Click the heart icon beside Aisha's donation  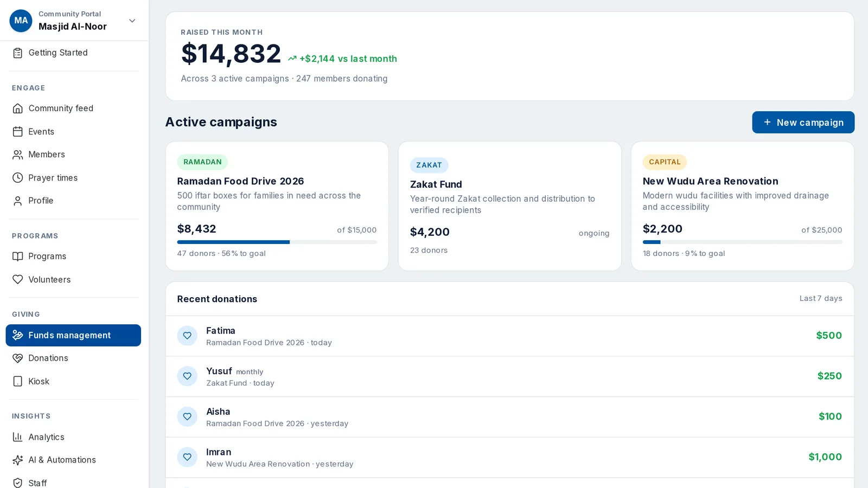coord(187,416)
